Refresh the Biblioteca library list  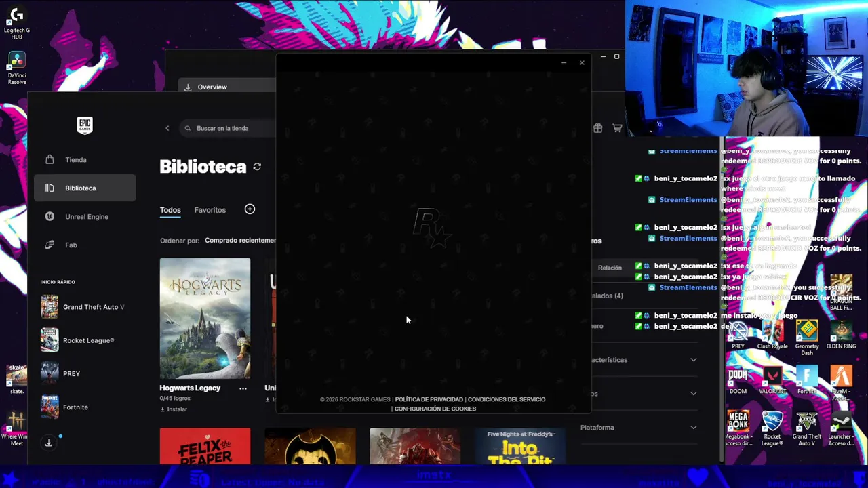tap(257, 167)
